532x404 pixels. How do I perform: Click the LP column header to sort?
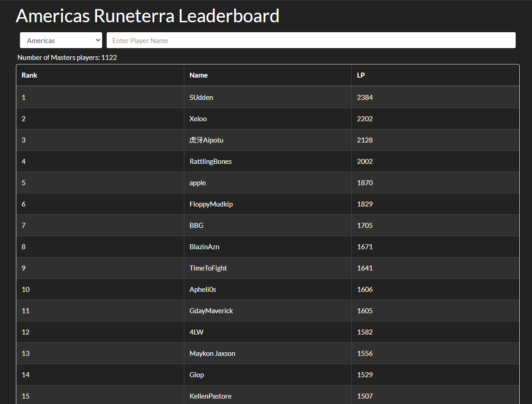point(360,75)
